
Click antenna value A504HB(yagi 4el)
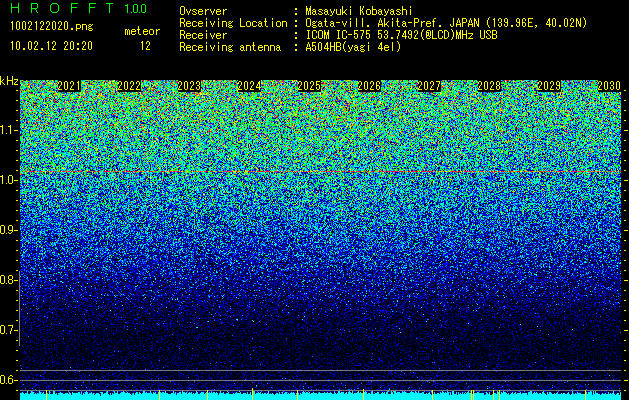point(353,47)
